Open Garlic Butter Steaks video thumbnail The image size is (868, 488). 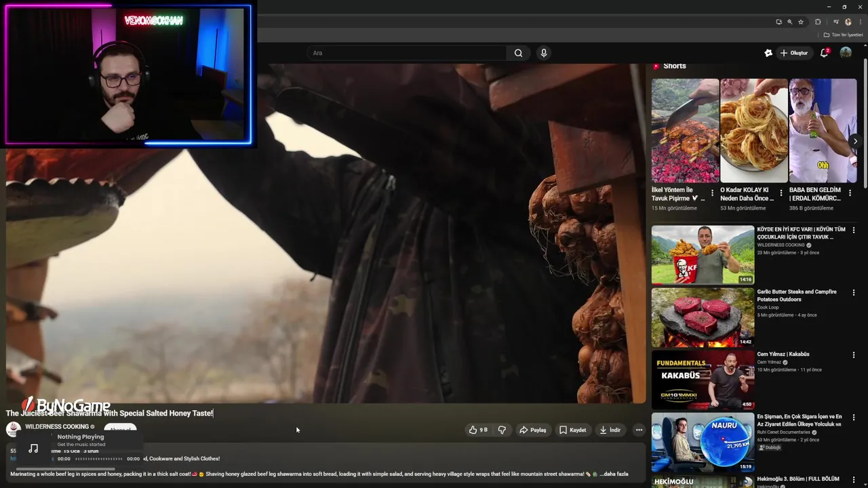703,317
